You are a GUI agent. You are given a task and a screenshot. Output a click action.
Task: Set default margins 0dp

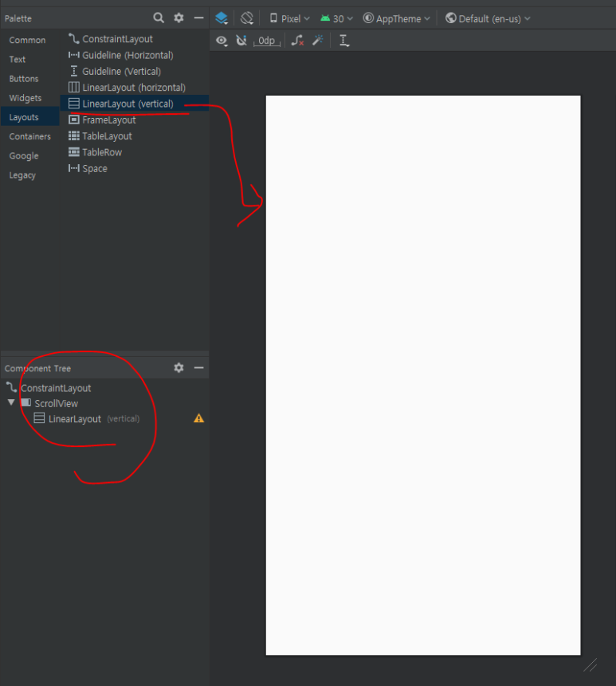point(266,41)
